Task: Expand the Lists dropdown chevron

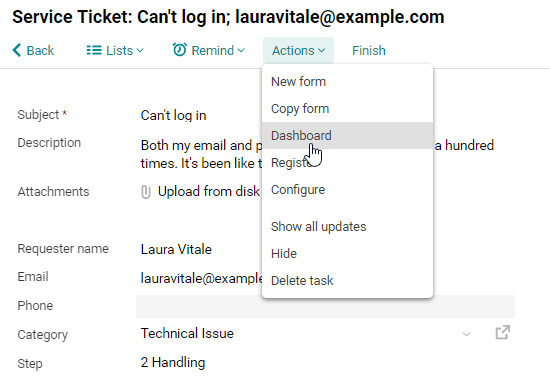Action: coord(140,51)
